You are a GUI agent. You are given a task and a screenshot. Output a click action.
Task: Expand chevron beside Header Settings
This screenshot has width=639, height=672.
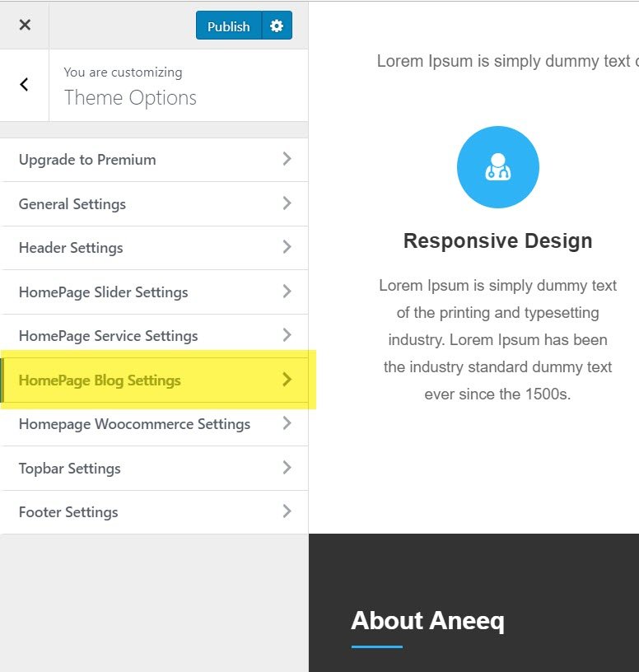click(x=287, y=247)
